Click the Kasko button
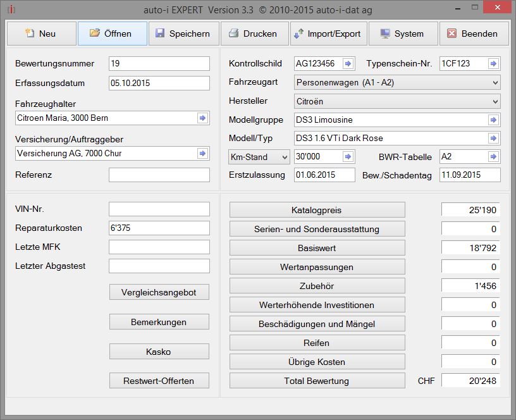Image resolution: width=516 pixels, height=420 pixels. click(x=159, y=352)
